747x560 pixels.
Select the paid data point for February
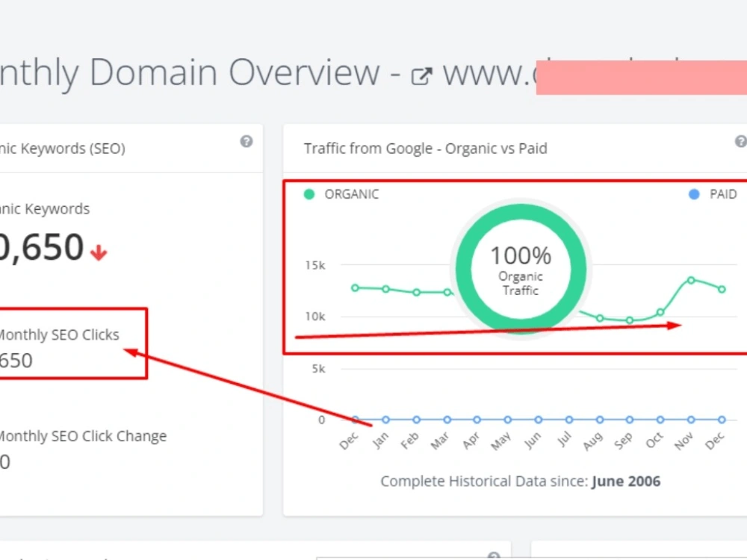point(416,420)
